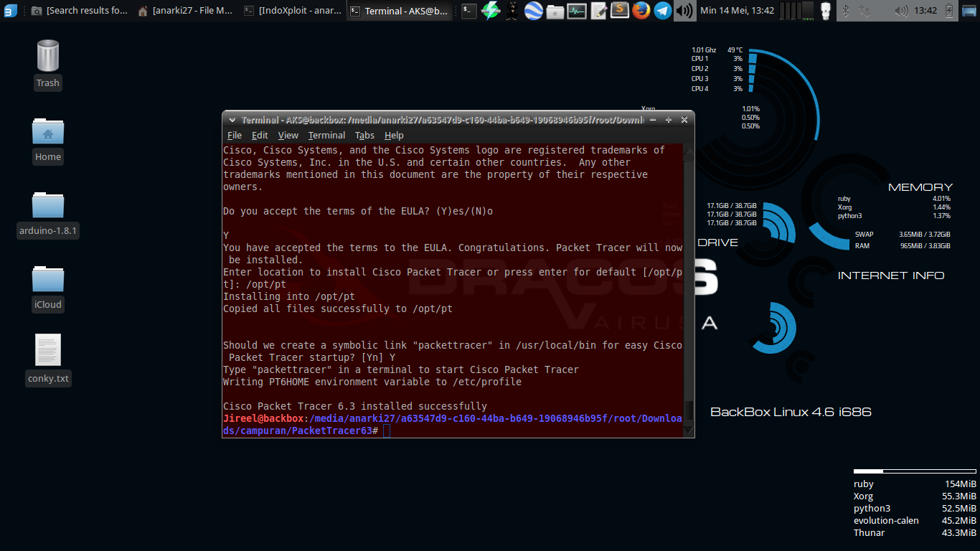Click 'Writing PT6HOME environment variable' line
980x551 pixels.
tap(372, 382)
